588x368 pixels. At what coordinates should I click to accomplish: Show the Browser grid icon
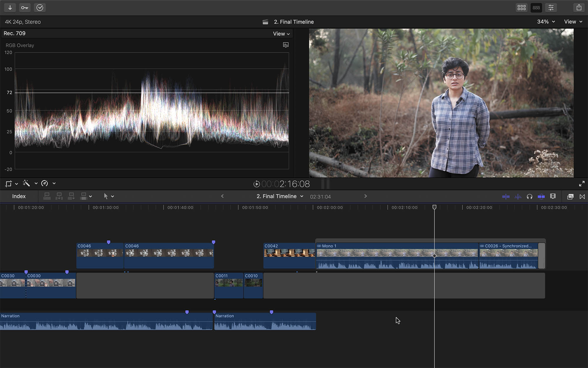(522, 8)
